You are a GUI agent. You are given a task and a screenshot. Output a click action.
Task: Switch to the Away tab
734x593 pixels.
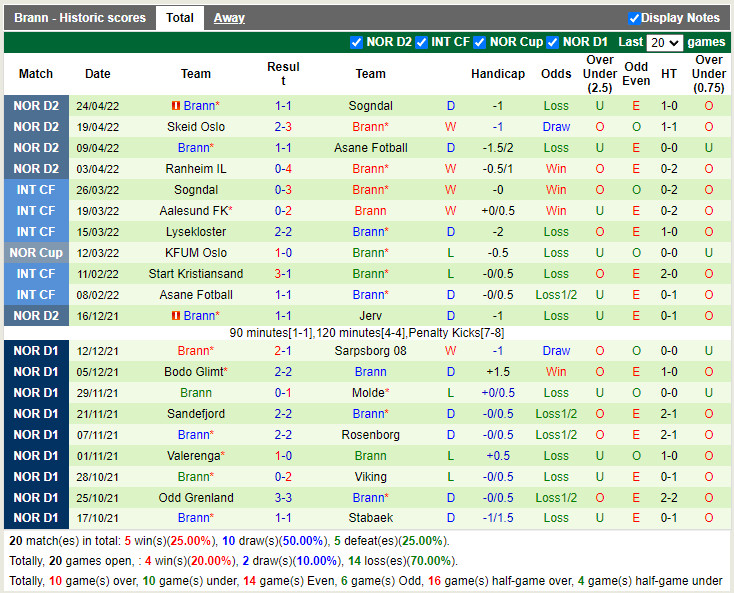[x=229, y=18]
